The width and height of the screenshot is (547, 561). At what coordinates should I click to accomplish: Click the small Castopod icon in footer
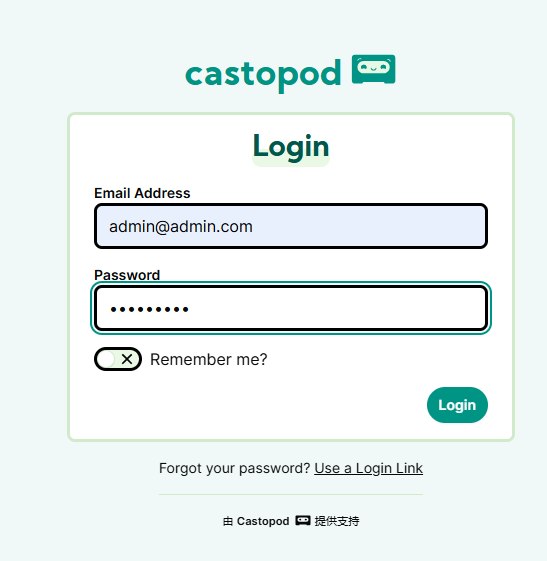[x=303, y=521]
